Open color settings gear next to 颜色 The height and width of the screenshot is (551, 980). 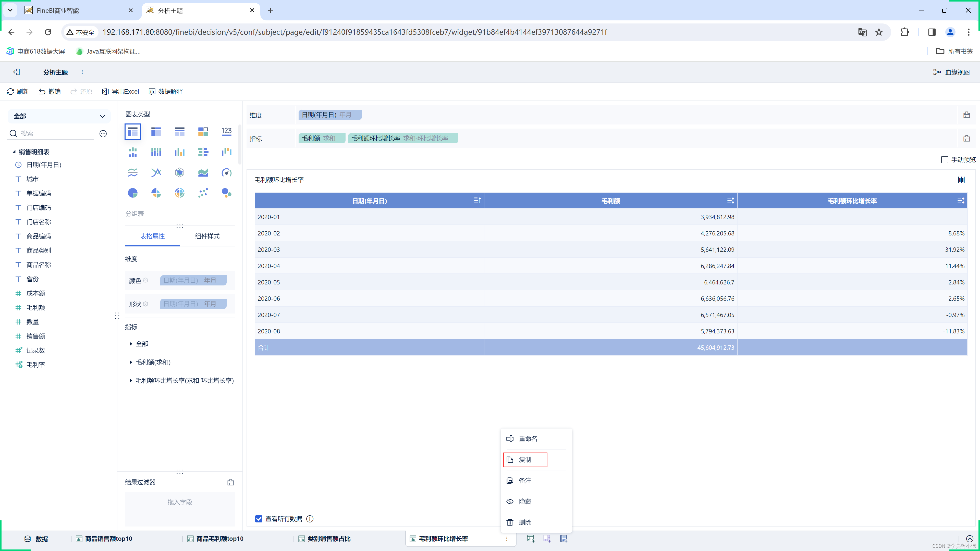tap(145, 280)
